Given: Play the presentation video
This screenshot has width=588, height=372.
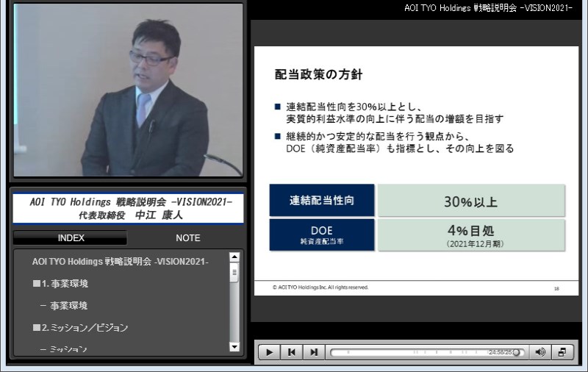Looking at the screenshot, I should (269, 352).
